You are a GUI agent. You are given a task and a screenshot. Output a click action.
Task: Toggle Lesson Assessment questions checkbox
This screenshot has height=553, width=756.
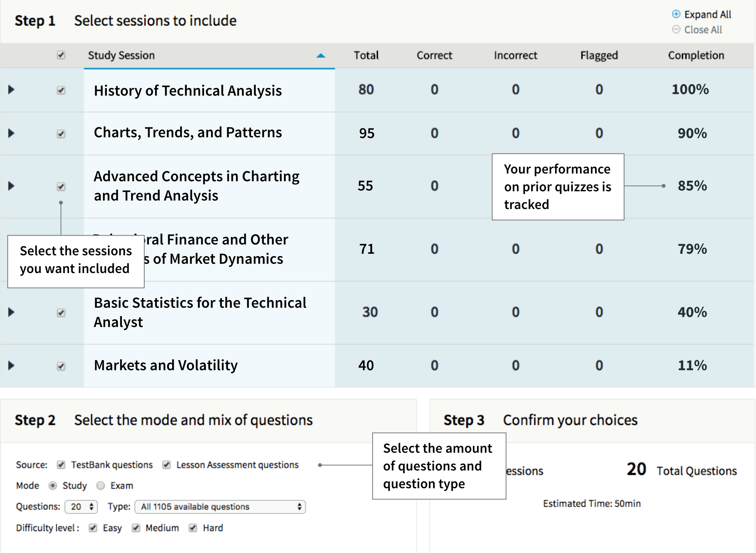(167, 465)
